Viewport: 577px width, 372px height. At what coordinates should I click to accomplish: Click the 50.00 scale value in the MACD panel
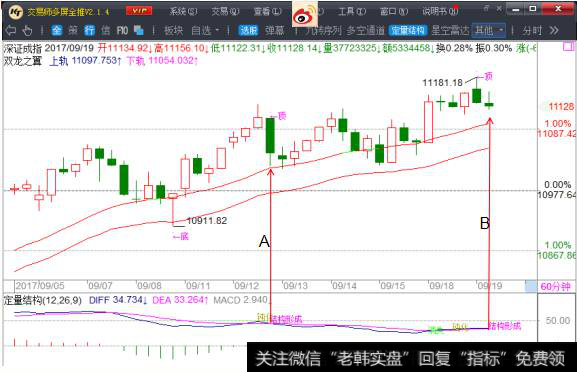(557, 320)
